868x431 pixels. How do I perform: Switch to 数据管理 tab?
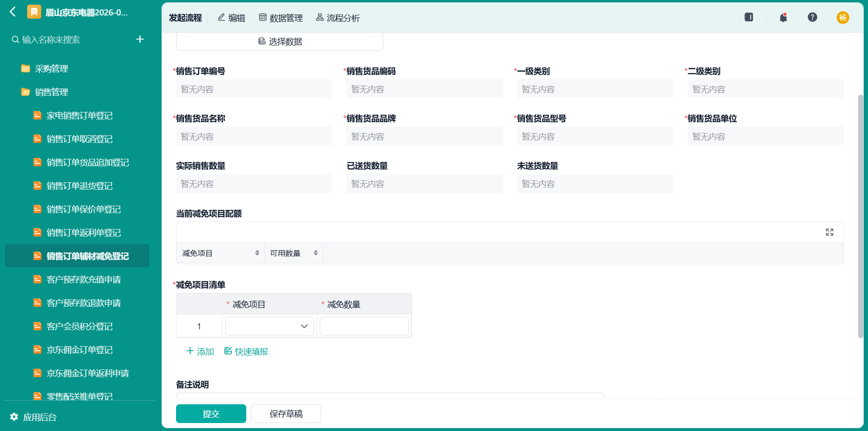coord(281,18)
